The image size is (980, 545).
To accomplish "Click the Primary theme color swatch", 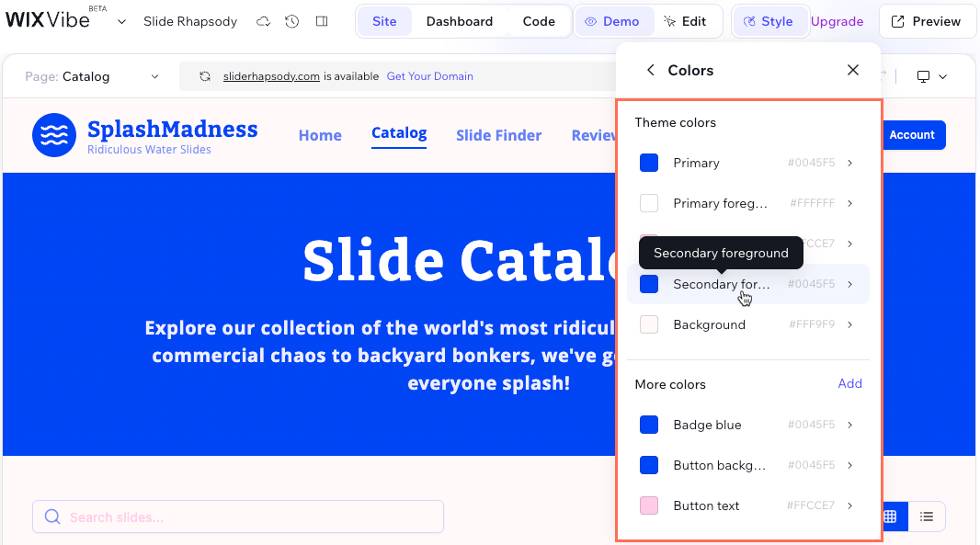I will [x=649, y=163].
